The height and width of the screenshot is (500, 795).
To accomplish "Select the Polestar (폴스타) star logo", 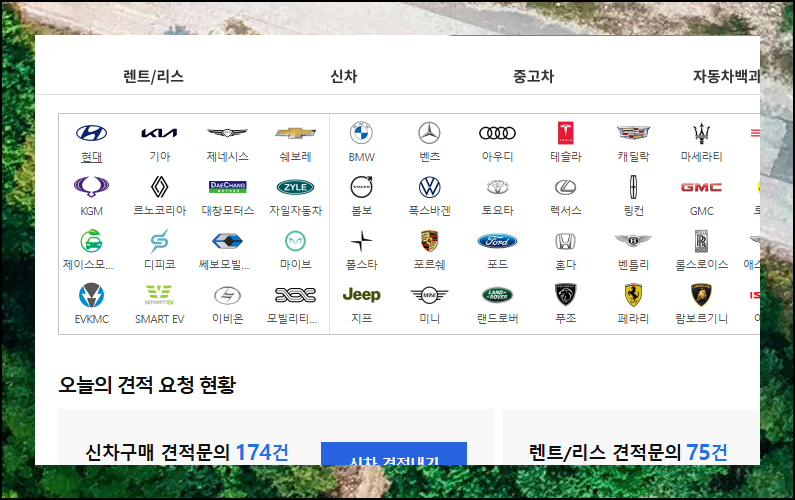I will click(x=362, y=241).
